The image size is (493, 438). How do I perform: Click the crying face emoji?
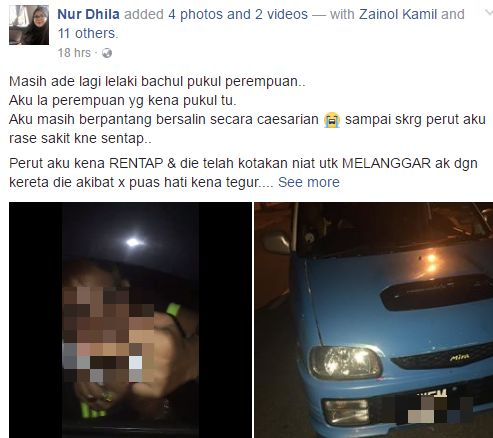[x=332, y=120]
